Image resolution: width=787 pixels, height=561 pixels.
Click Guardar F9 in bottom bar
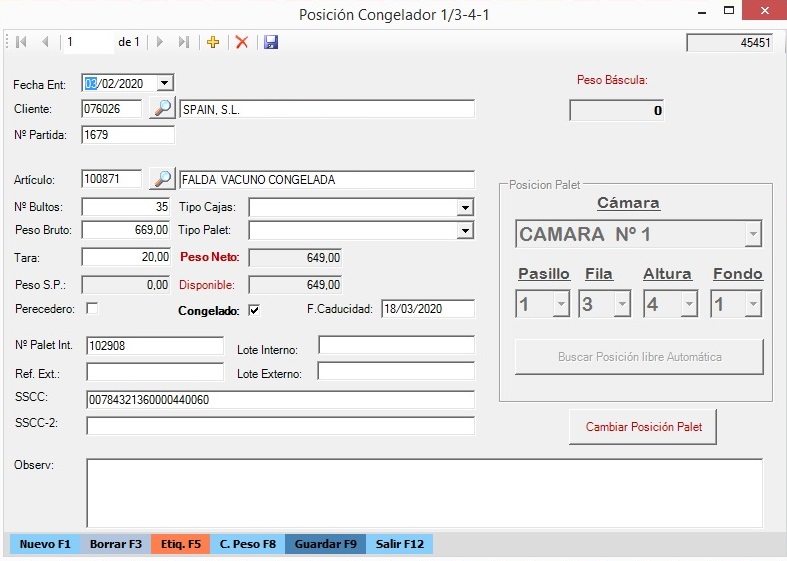click(326, 544)
